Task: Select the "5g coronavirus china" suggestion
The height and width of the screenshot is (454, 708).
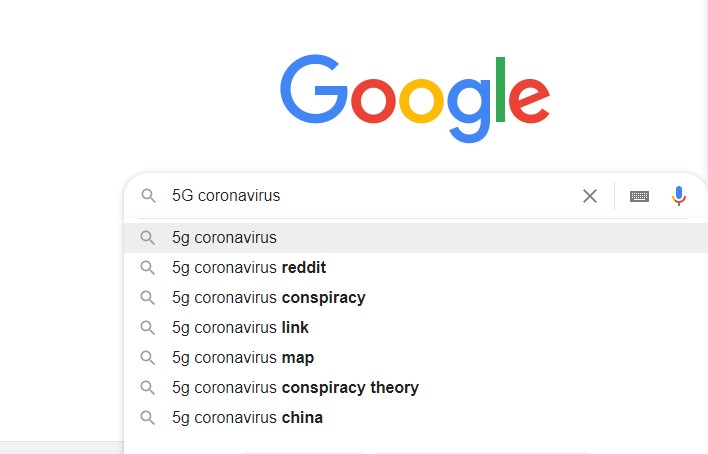Action: 416,417
